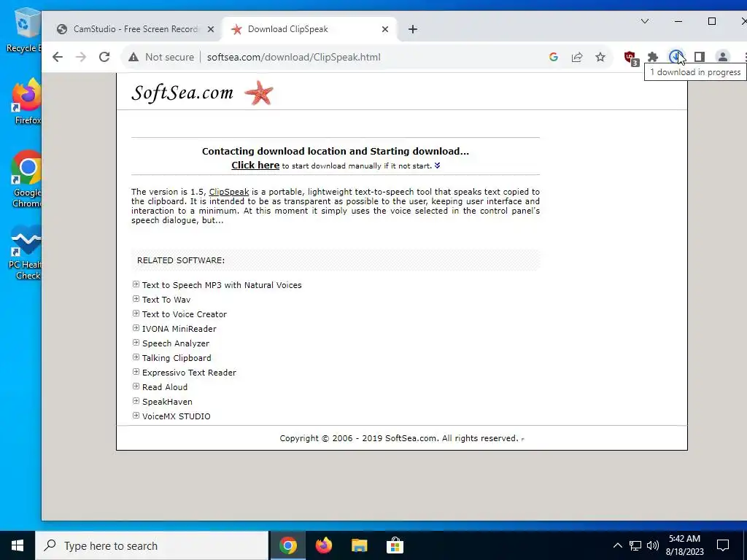Select the Download ClipSpeak tab

[309, 29]
